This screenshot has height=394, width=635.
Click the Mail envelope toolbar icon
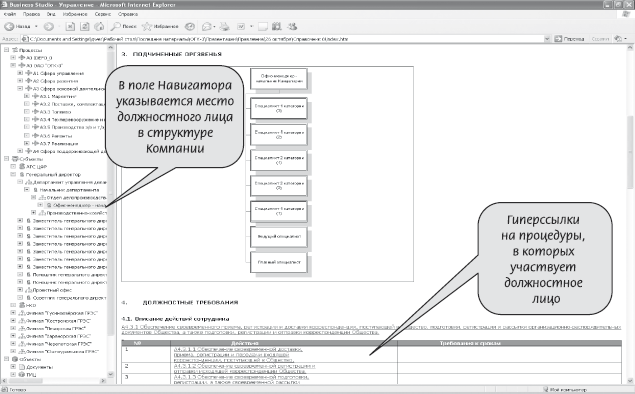pos(207,26)
